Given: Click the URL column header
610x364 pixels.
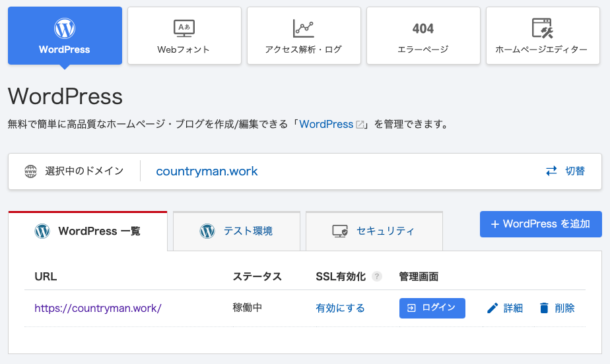Looking at the screenshot, I should tap(46, 276).
